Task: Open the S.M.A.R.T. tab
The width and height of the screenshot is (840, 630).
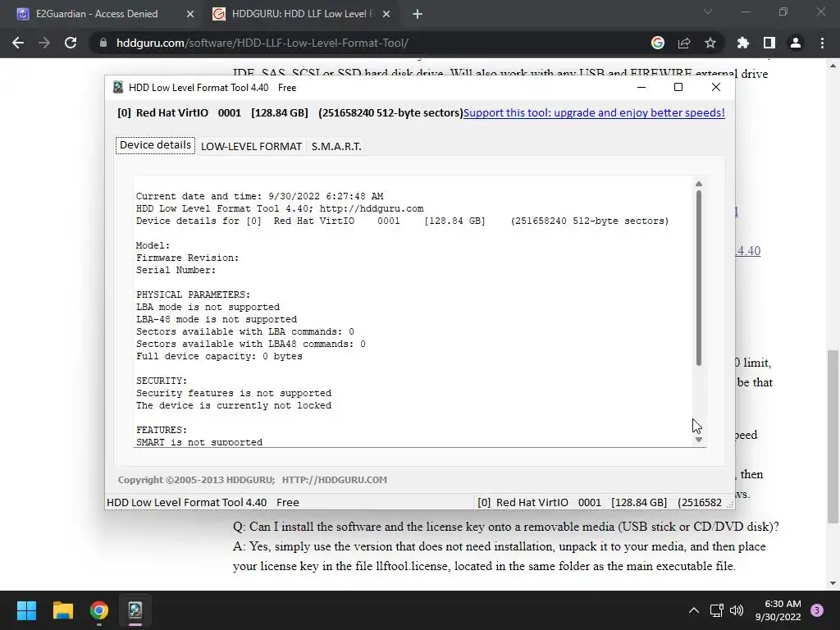Action: click(336, 146)
